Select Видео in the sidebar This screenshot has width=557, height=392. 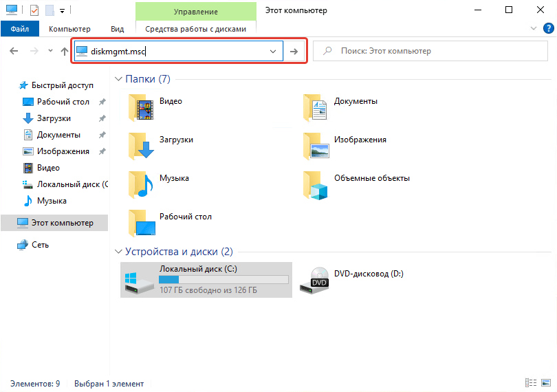pos(41,168)
